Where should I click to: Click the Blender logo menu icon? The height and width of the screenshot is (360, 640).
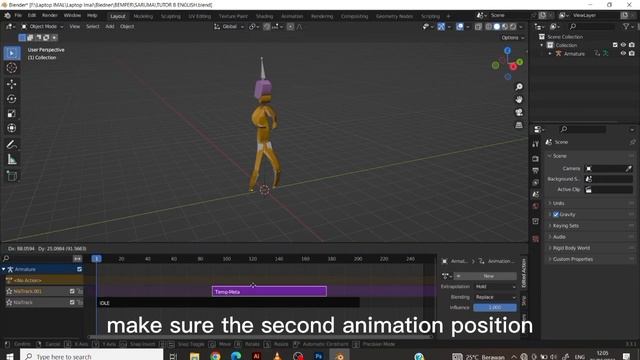pyautogui.click(x=7, y=16)
